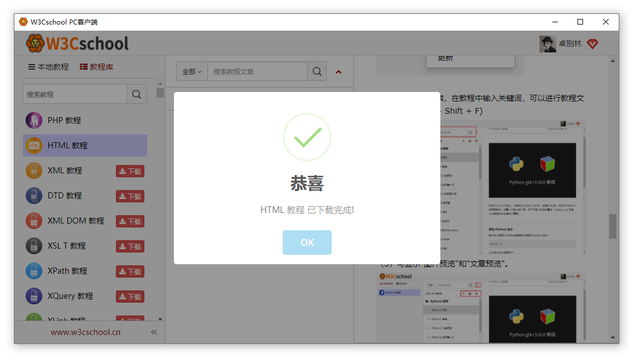Click the article search magnifier button
The width and height of the screenshot is (636, 364).
point(317,71)
